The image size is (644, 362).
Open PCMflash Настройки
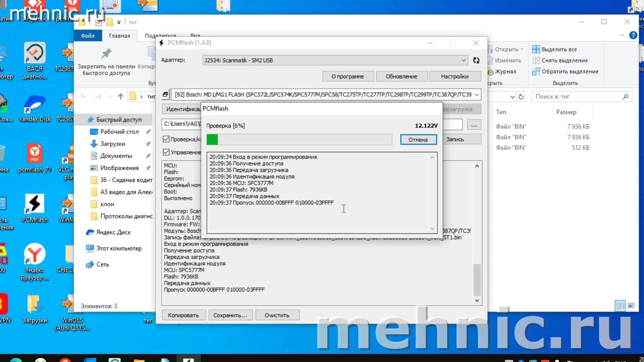tap(455, 76)
